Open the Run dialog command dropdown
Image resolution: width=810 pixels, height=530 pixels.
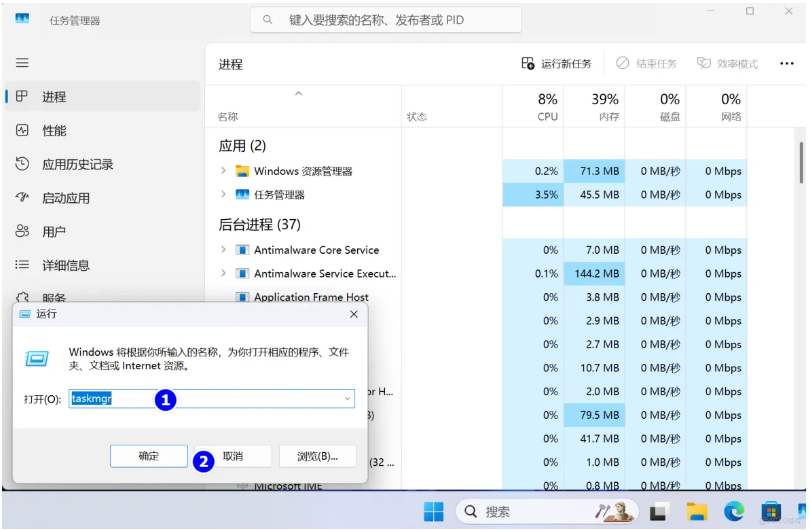(x=347, y=398)
